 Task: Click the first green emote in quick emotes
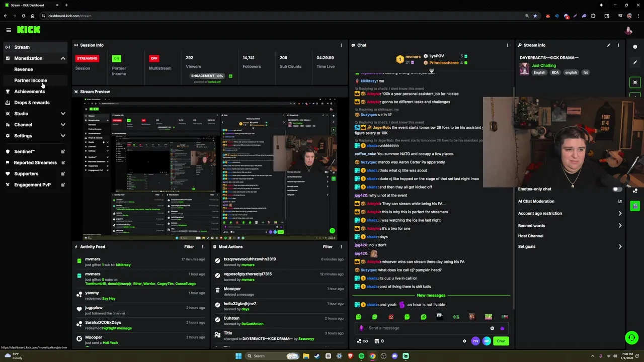click(x=358, y=317)
